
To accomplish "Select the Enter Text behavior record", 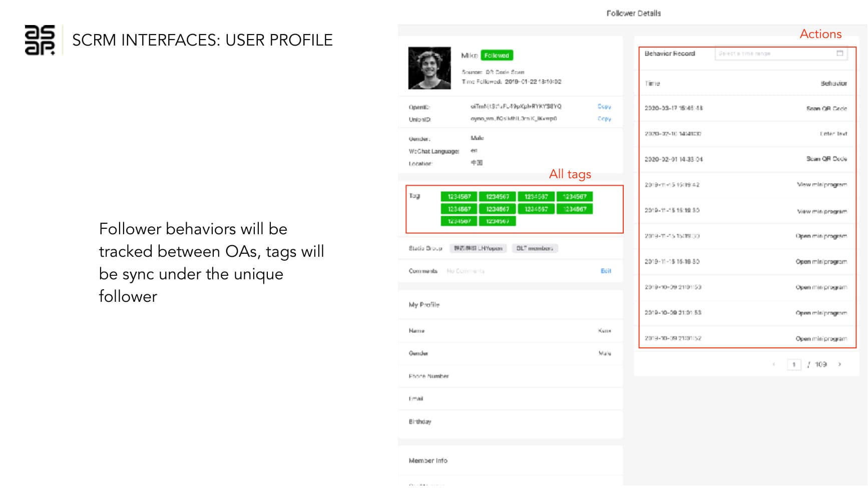I will [746, 134].
